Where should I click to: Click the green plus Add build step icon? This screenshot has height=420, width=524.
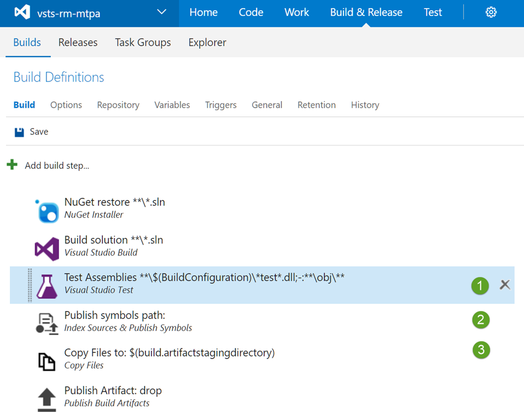12,165
